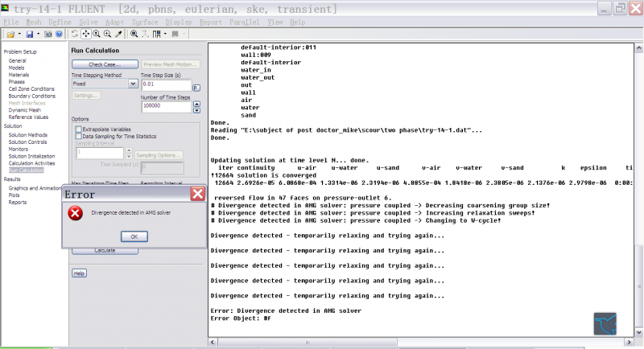
Task: Click OK in the Error dialog
Action: [134, 236]
